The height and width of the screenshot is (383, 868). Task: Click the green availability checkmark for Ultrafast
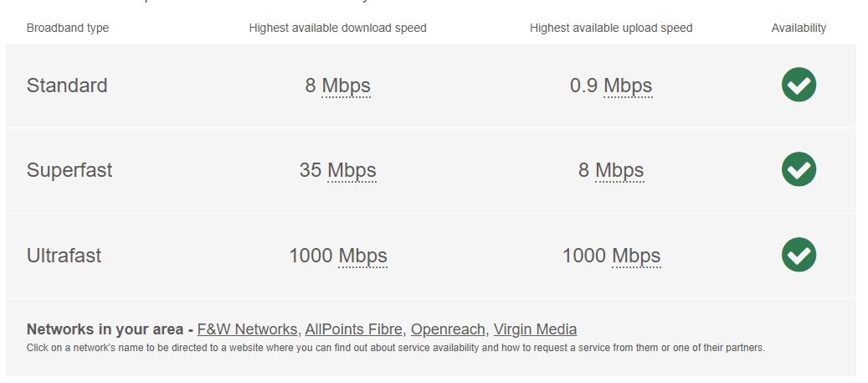(799, 255)
